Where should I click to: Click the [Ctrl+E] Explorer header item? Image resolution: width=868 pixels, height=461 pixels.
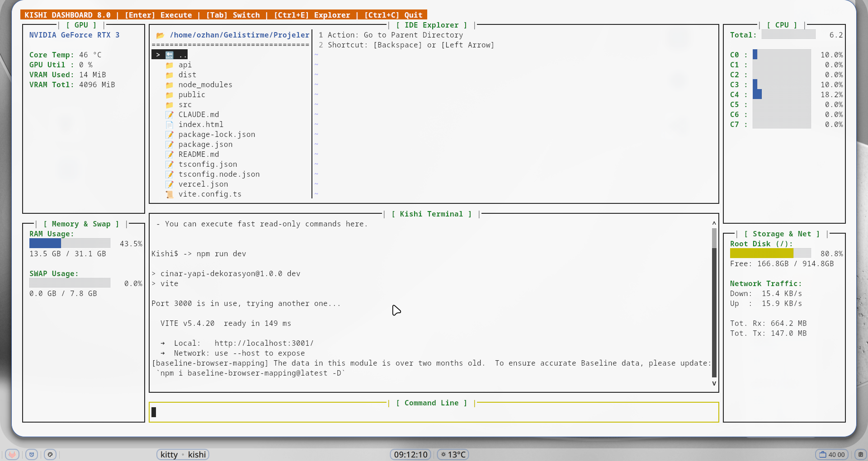(312, 15)
